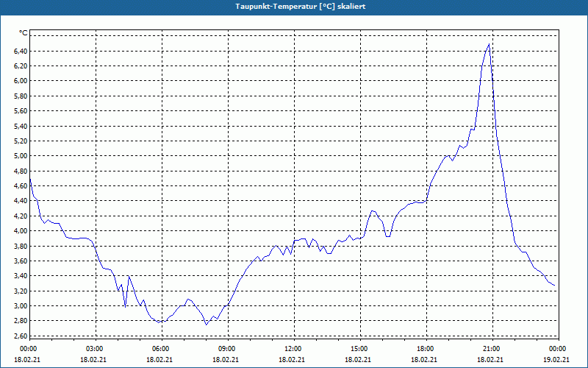Viewport: 588px width, 368px height.
Task: Click the 4,00 y-axis label
Action: tap(21, 231)
